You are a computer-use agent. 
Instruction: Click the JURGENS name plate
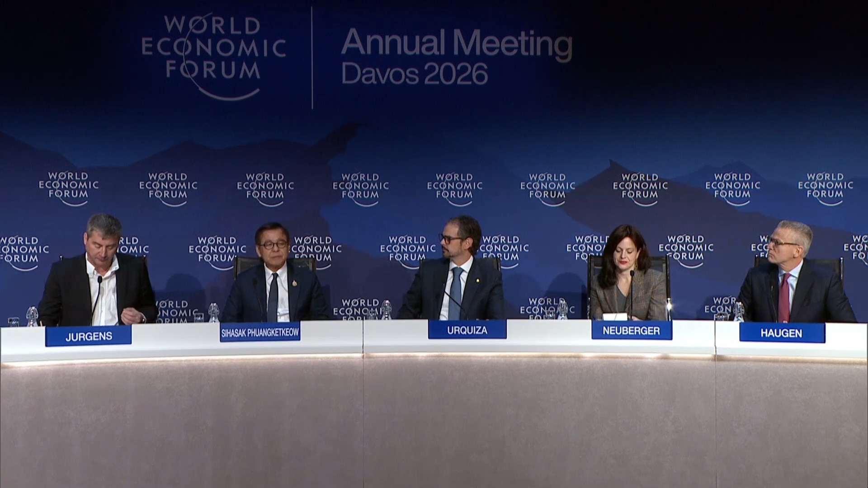tap(89, 336)
